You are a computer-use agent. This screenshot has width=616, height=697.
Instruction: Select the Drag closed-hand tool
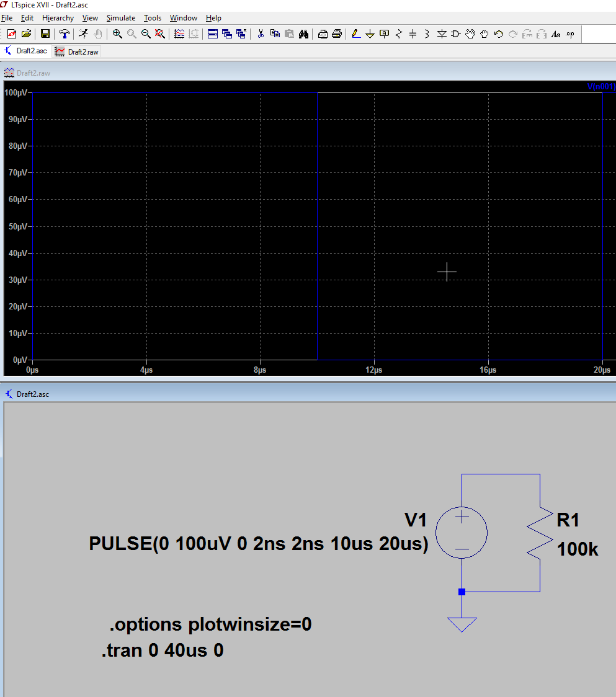484,33
